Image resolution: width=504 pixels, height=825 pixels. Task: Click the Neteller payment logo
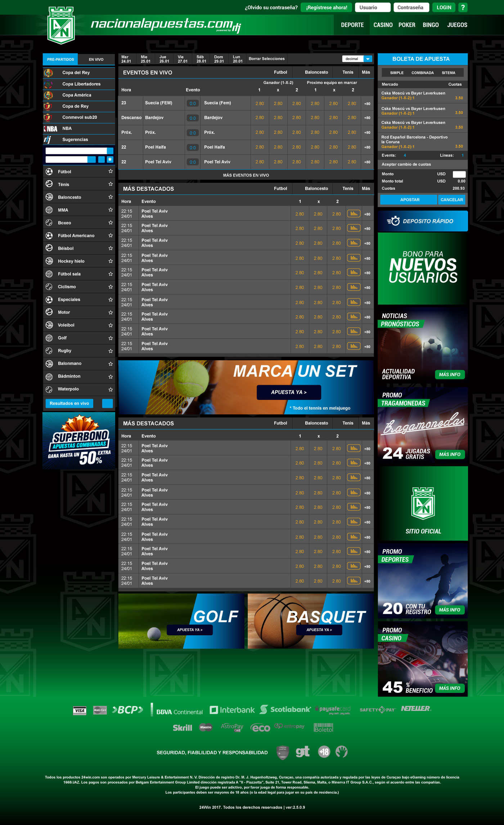[416, 708]
